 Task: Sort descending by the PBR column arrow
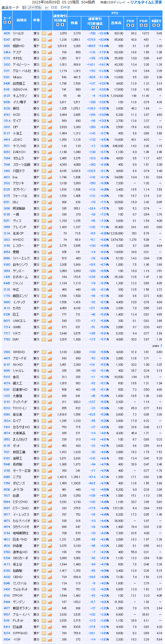tap(146, 25)
